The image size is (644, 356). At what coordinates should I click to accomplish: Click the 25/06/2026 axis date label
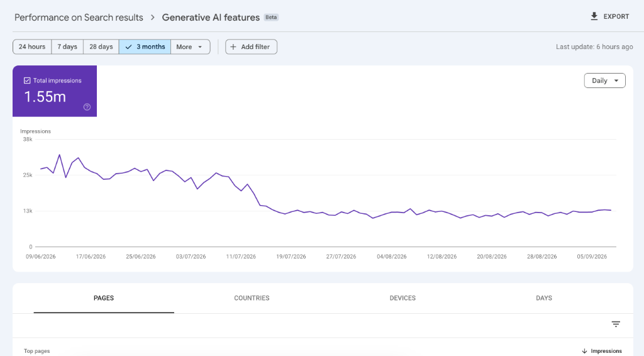tap(141, 257)
